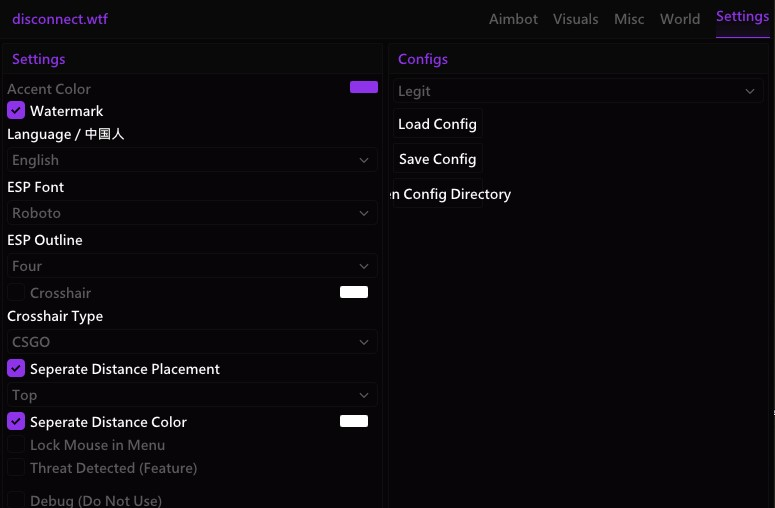The image size is (775, 508).
Task: Check Threat Detected (Feature) option
Action: [16, 467]
